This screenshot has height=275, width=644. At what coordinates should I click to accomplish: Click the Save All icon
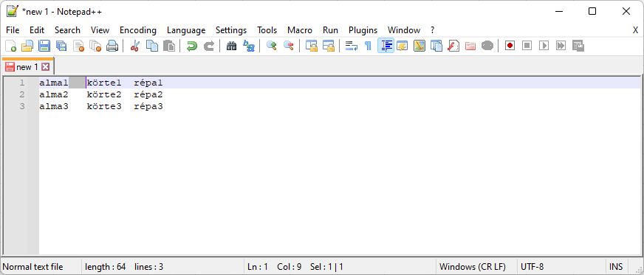coord(61,46)
